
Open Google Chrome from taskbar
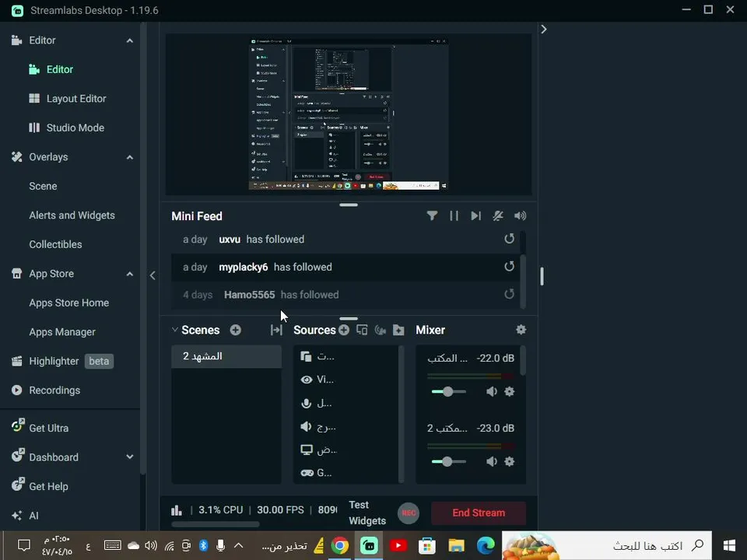click(x=340, y=545)
